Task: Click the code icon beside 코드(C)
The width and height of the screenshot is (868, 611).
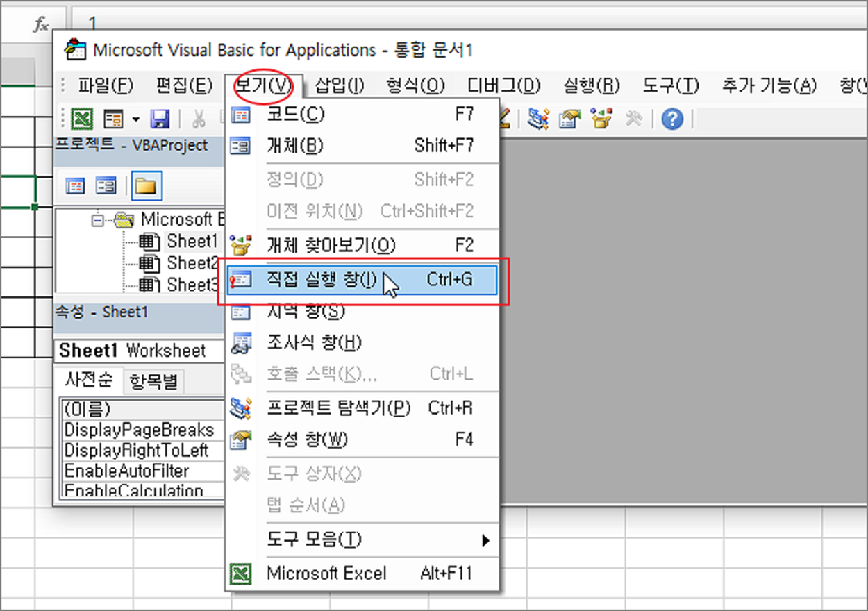Action: tap(240, 115)
